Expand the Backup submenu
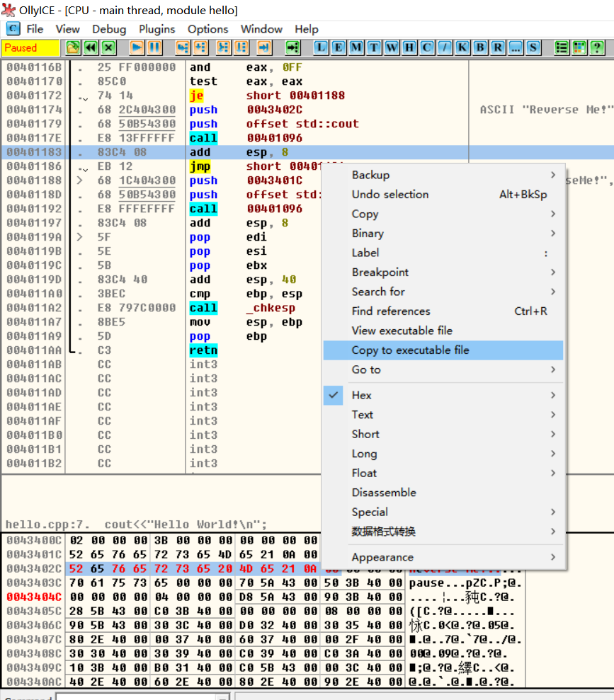Viewport: 614px width, 700px height. click(x=370, y=175)
